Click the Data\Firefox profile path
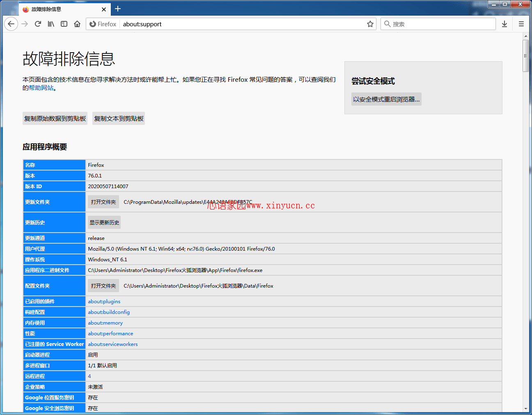The image size is (532, 415). [198, 286]
